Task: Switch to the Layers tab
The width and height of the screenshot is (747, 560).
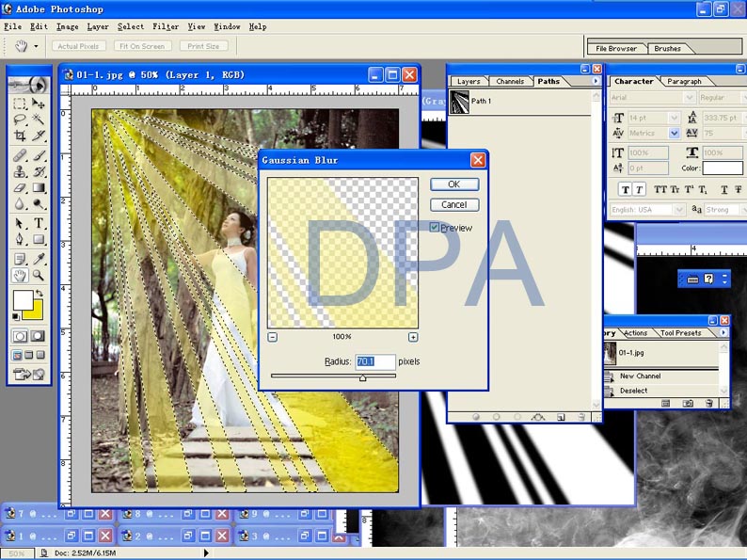Action: tap(469, 82)
